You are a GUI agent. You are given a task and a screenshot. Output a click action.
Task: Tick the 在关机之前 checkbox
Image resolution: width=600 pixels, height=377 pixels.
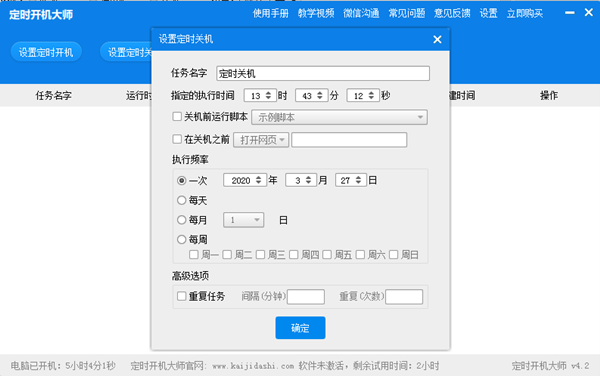177,139
